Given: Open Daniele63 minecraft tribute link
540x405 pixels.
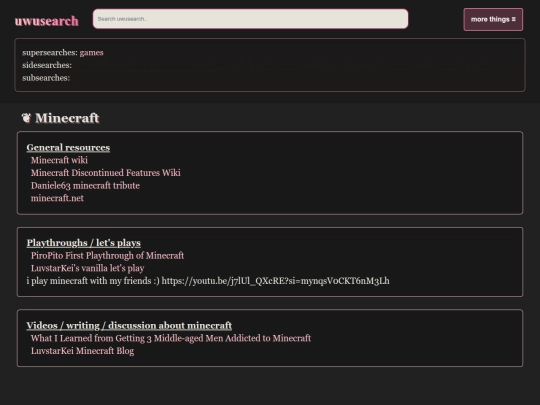Looking at the screenshot, I should (x=85, y=186).
